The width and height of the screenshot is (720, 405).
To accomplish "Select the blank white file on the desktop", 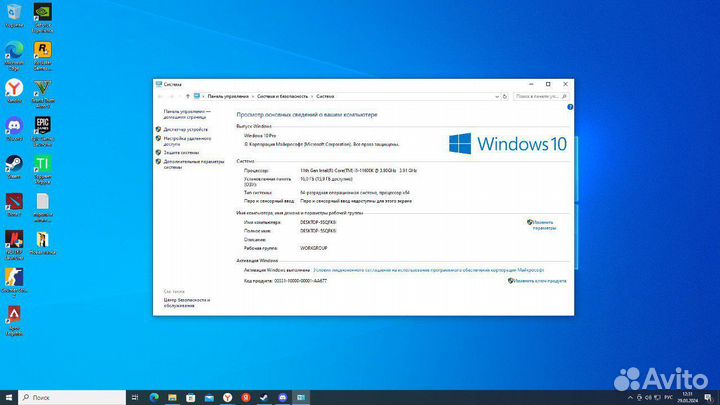I will pos(43,208).
